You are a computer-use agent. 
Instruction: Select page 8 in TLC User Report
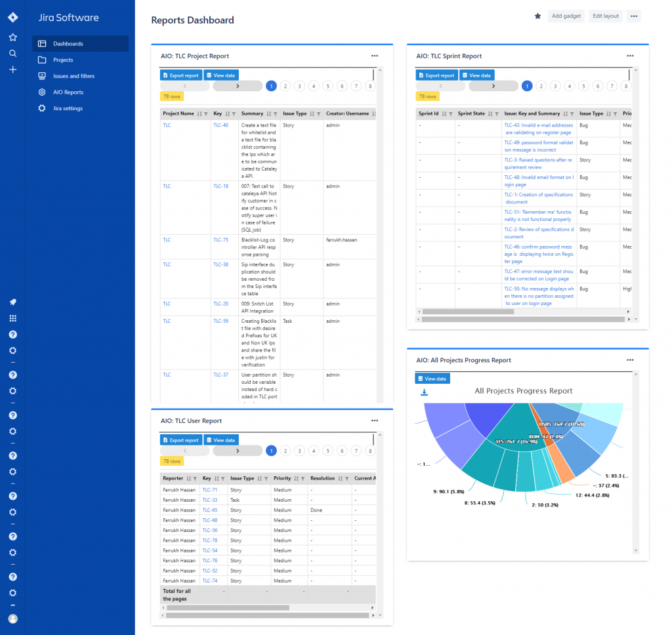point(370,450)
